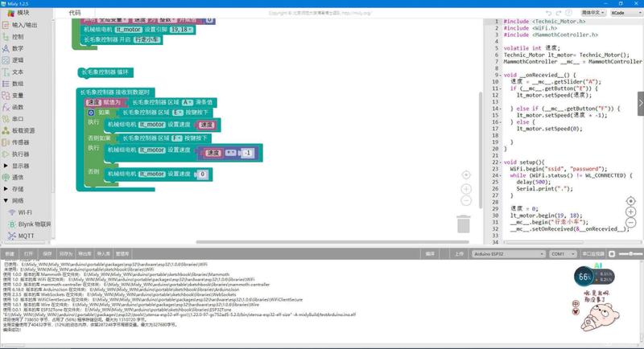This screenshot has width=644, height=349.
Task: Select the 长毛象控制器 循环 block
Action: pos(105,72)
